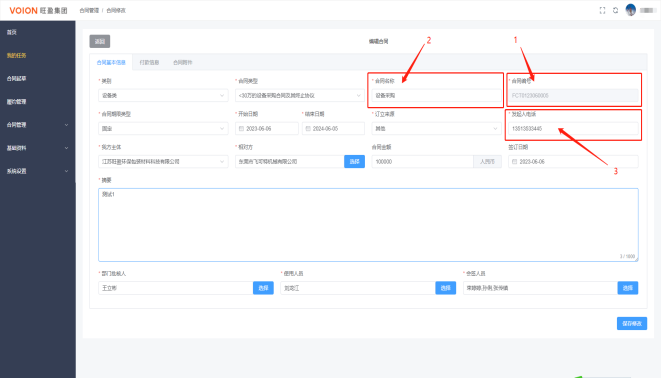Click into the 合同名称 input field
This screenshot has width=661, height=379.
click(x=436, y=96)
